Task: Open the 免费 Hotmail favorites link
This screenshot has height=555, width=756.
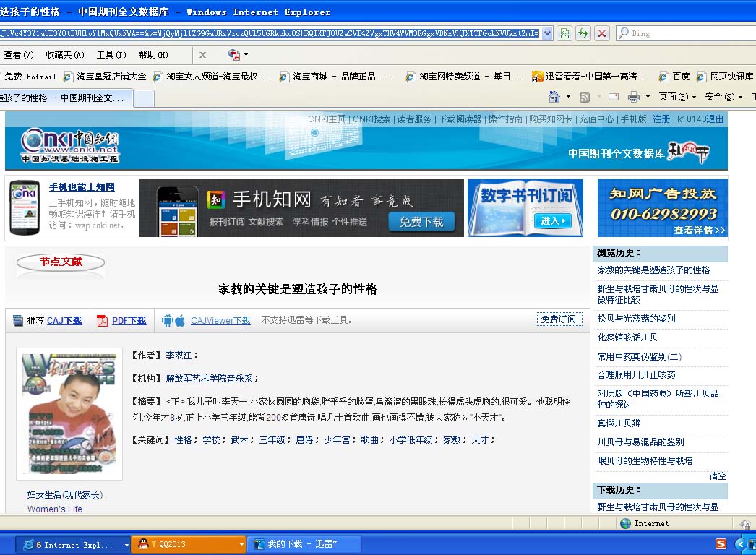Action: (30, 77)
